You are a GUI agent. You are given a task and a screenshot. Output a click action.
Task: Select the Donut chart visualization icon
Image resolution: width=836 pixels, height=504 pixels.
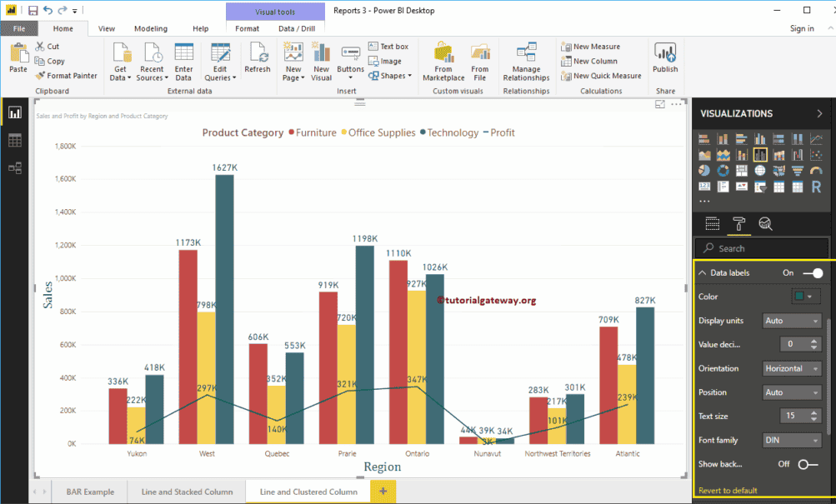click(723, 170)
